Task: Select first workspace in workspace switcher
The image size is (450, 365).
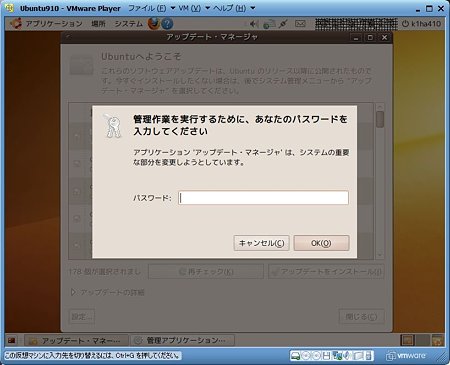Action: tap(407, 340)
